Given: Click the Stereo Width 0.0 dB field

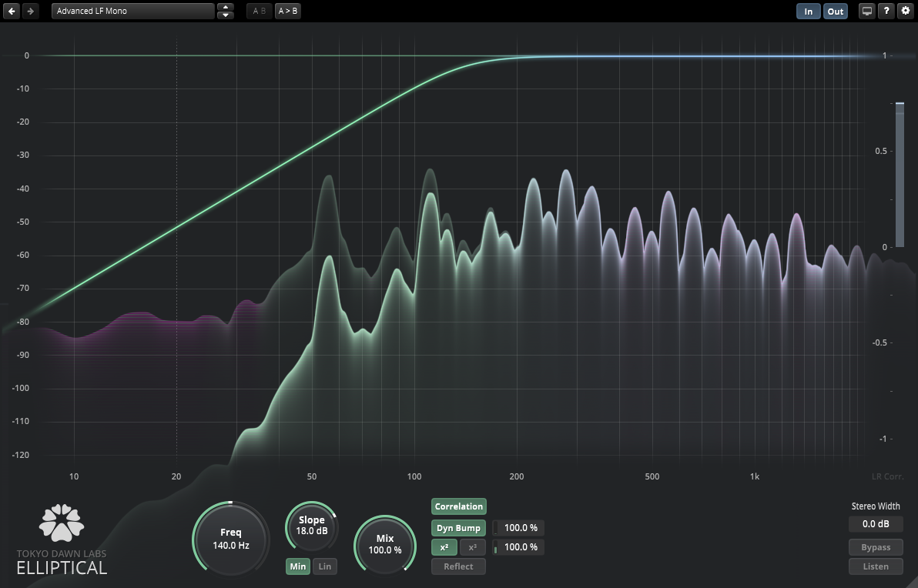Looking at the screenshot, I should (x=876, y=524).
